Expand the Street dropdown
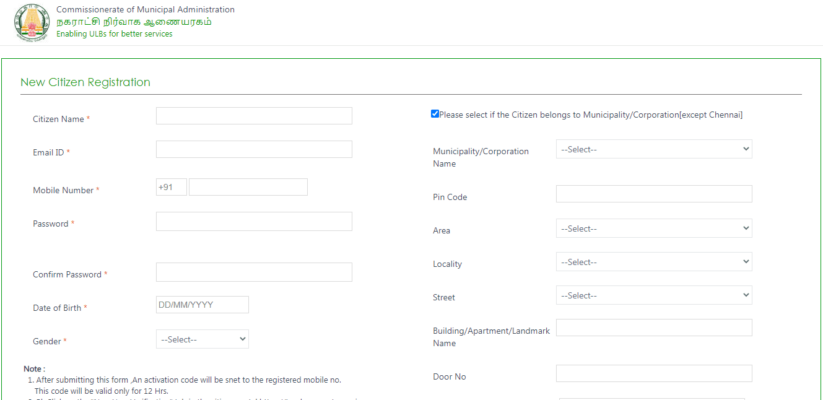Screen dimensions: 823x400 pyautogui.click(x=654, y=295)
